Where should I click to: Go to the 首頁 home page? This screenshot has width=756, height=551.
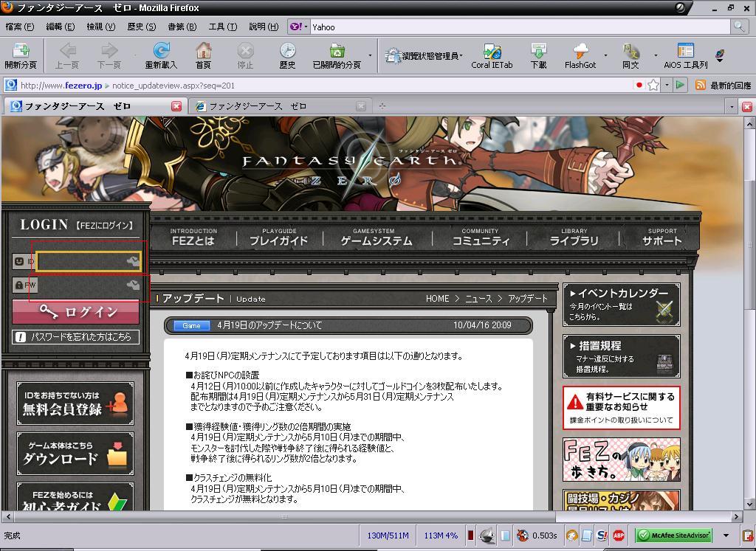203,56
